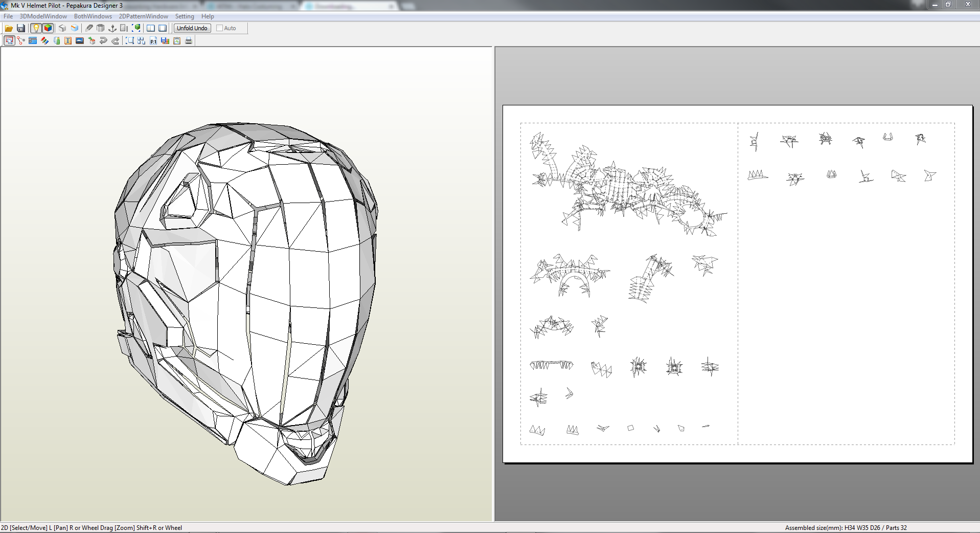This screenshot has width=980, height=533.
Task: Open the 2DPatternWindow menu
Action: (143, 16)
